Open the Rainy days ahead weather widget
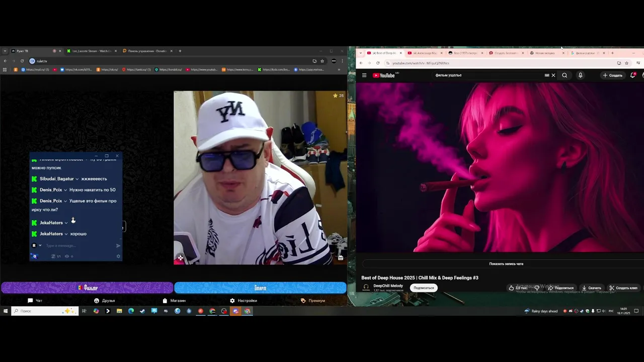644x362 pixels. pos(541,311)
